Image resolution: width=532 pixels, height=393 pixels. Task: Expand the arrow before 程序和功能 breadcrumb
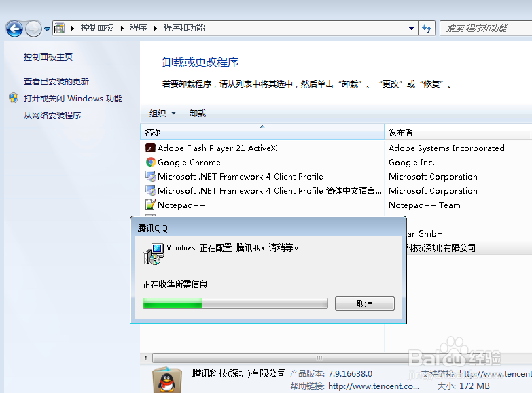pos(156,28)
